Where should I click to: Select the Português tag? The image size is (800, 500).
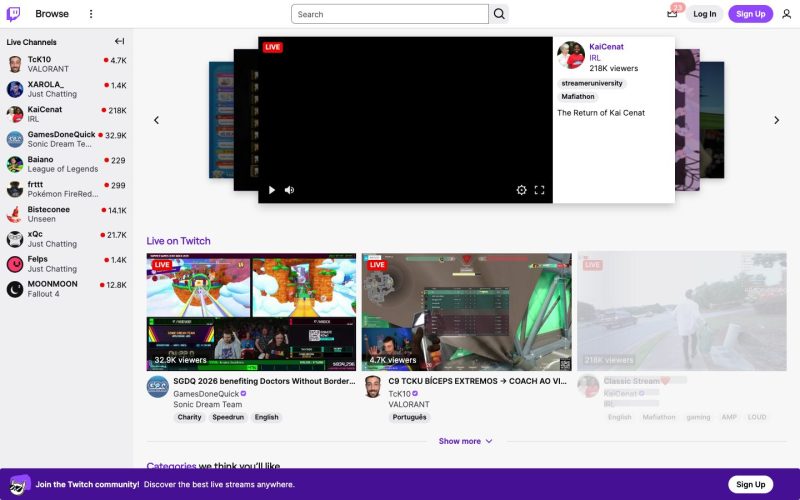(409, 417)
